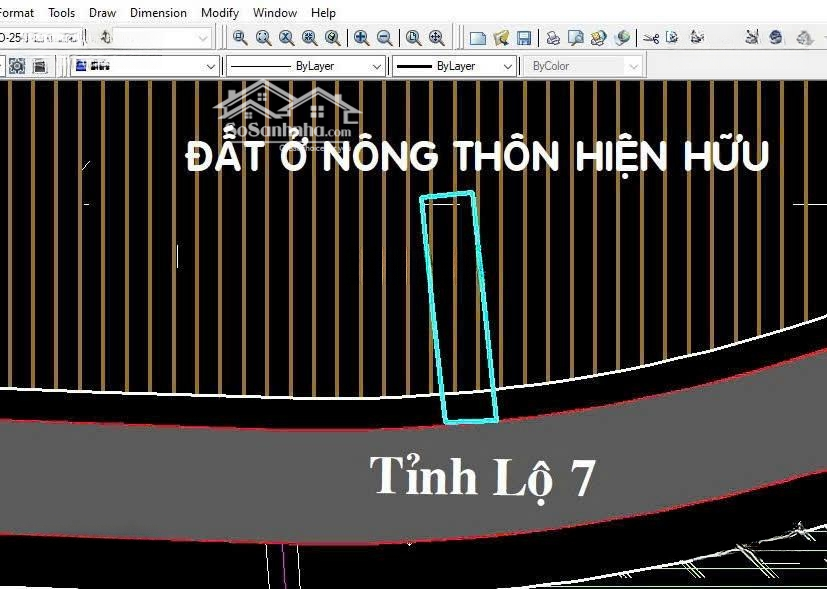This screenshot has height=589, width=827.
Task: Click the Publish icon in toolbar
Action: (599, 38)
